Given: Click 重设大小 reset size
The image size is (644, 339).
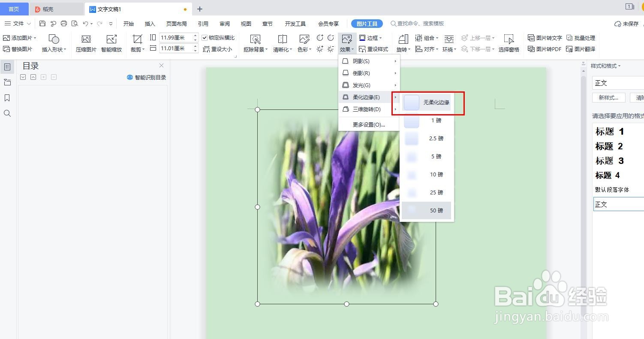Looking at the screenshot, I should click(x=217, y=49).
